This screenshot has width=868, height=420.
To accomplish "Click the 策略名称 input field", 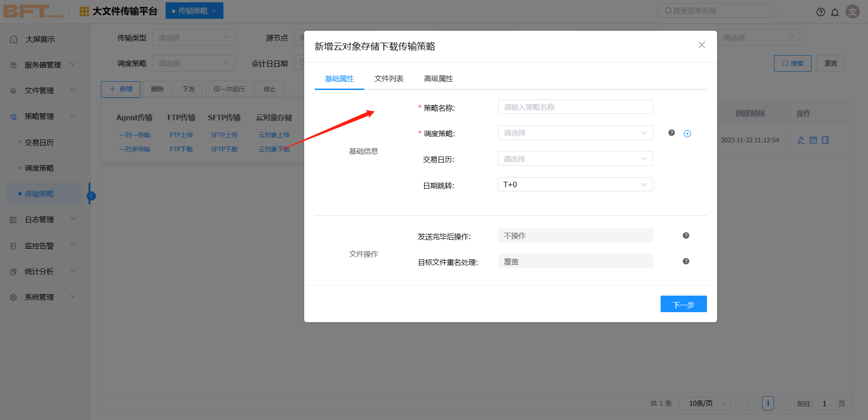I will click(x=575, y=107).
